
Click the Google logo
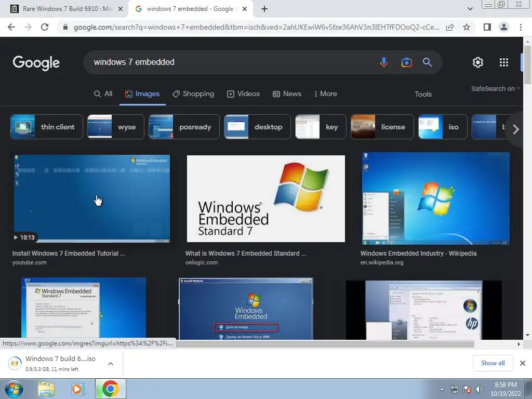pos(36,63)
